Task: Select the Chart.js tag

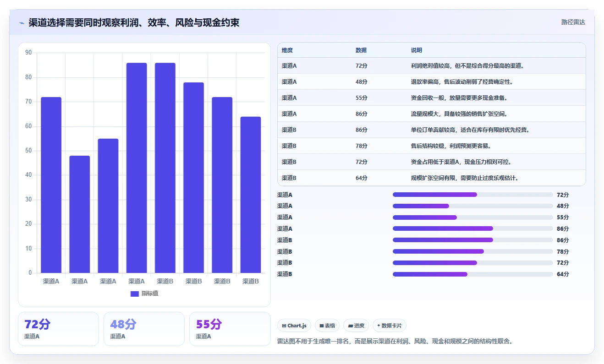Action: (x=294, y=326)
